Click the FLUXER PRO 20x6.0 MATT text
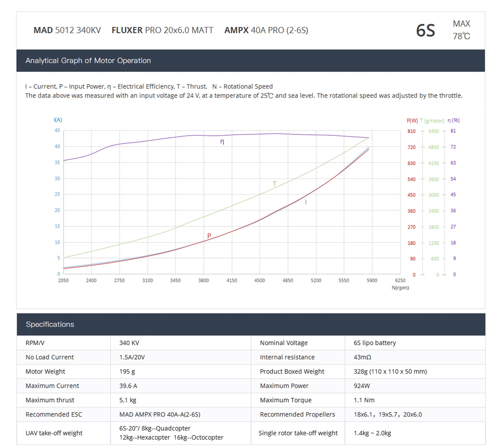This screenshot has width=501, height=448. tap(162, 30)
